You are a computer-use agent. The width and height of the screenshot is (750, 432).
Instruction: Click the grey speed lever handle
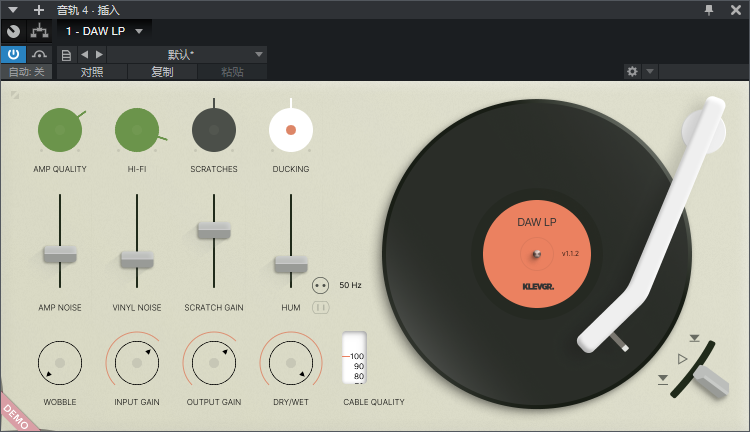tap(711, 381)
